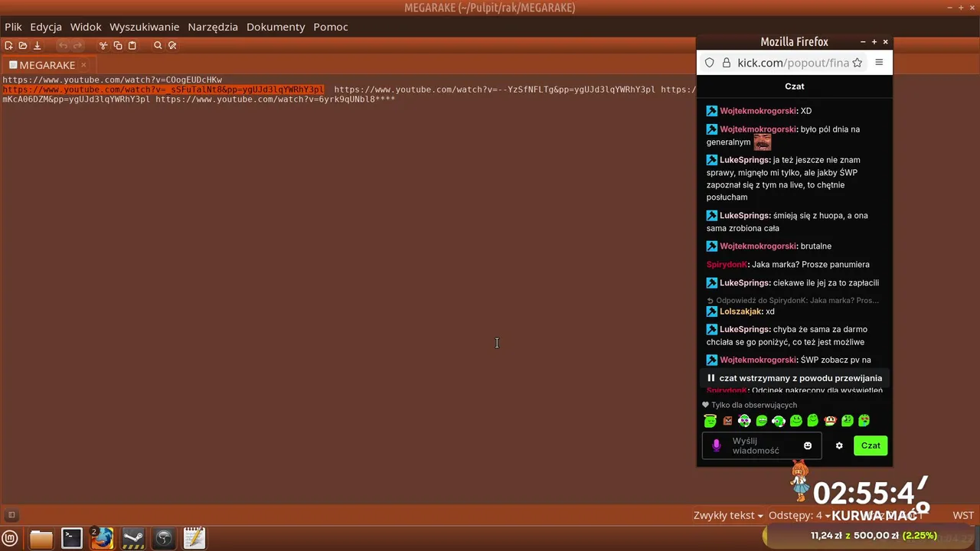Click the angry brown block emote

point(727,421)
